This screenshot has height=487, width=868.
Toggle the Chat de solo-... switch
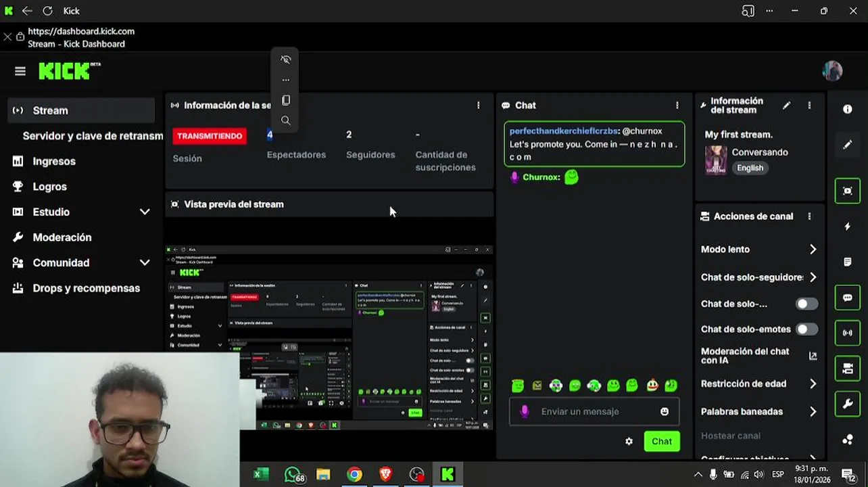[806, 304]
